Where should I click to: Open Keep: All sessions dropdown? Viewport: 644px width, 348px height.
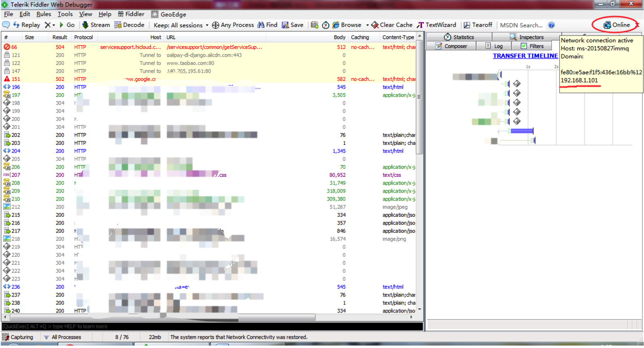tap(181, 25)
